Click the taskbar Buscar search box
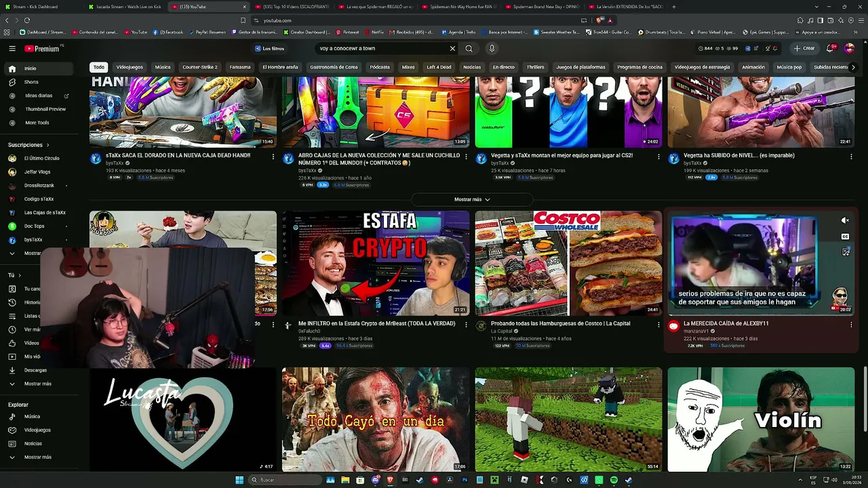 [x=285, y=480]
